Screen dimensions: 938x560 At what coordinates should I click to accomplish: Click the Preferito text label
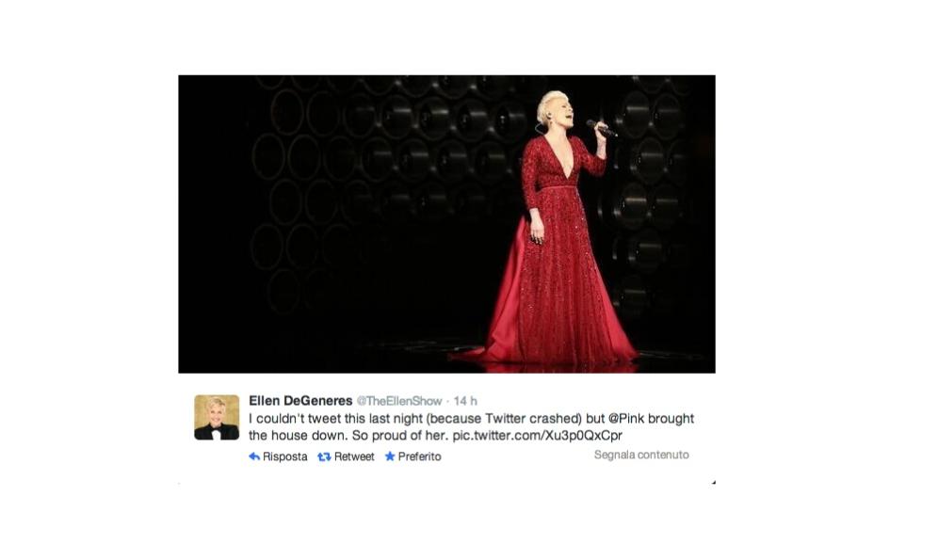point(419,456)
